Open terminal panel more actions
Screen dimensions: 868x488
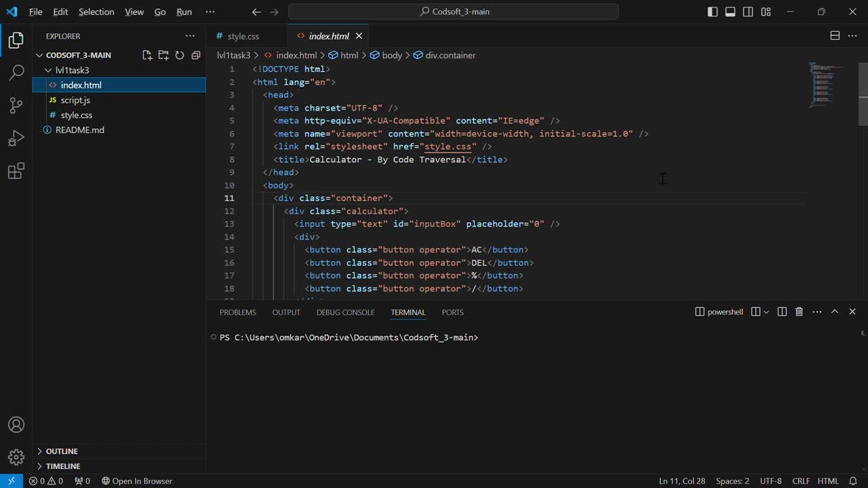[x=817, y=312]
